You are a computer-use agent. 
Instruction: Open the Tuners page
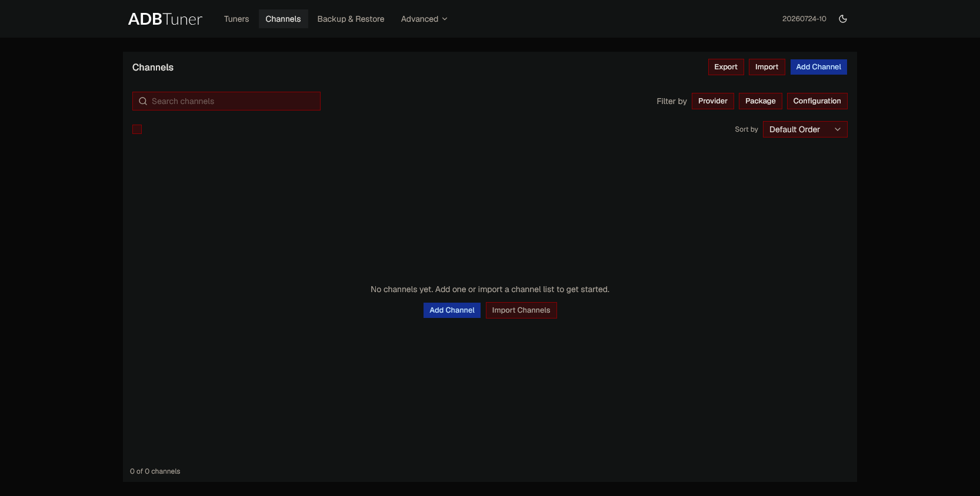tap(236, 19)
